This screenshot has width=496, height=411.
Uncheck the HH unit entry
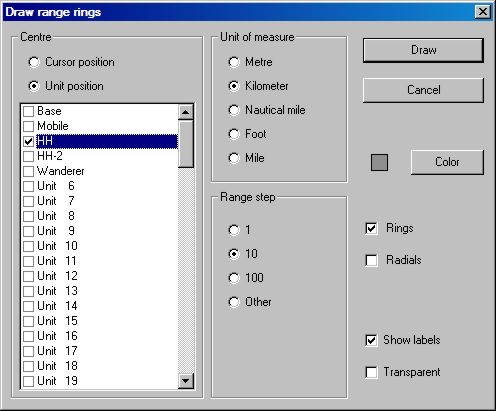coord(28,141)
